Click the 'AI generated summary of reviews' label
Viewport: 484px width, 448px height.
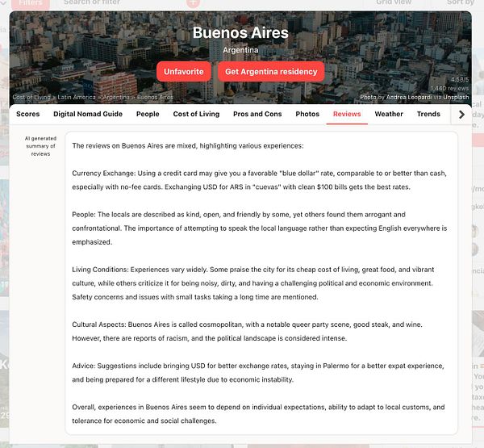click(x=40, y=146)
